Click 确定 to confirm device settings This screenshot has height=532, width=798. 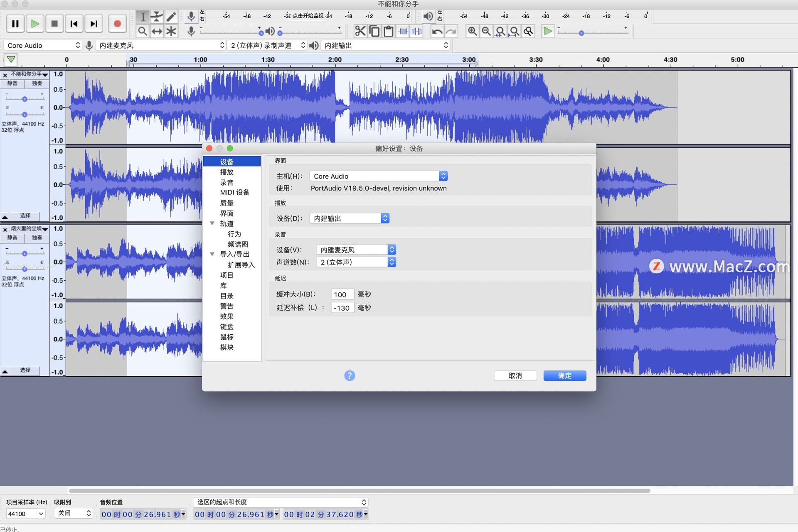(x=565, y=375)
